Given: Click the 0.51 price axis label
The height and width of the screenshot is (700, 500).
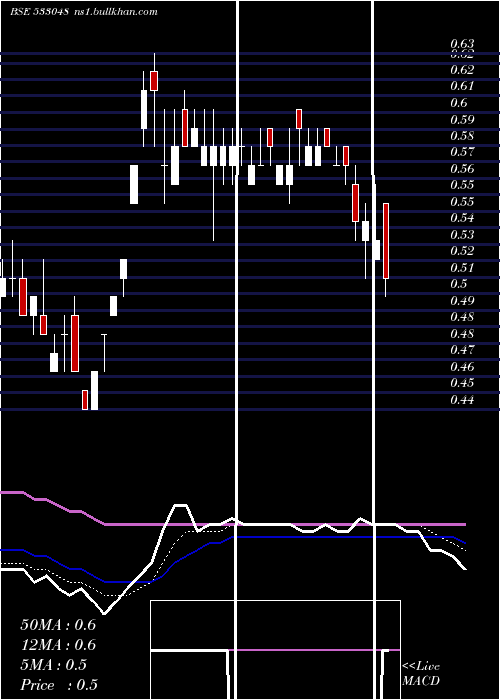Looking at the screenshot, I should [x=462, y=267].
